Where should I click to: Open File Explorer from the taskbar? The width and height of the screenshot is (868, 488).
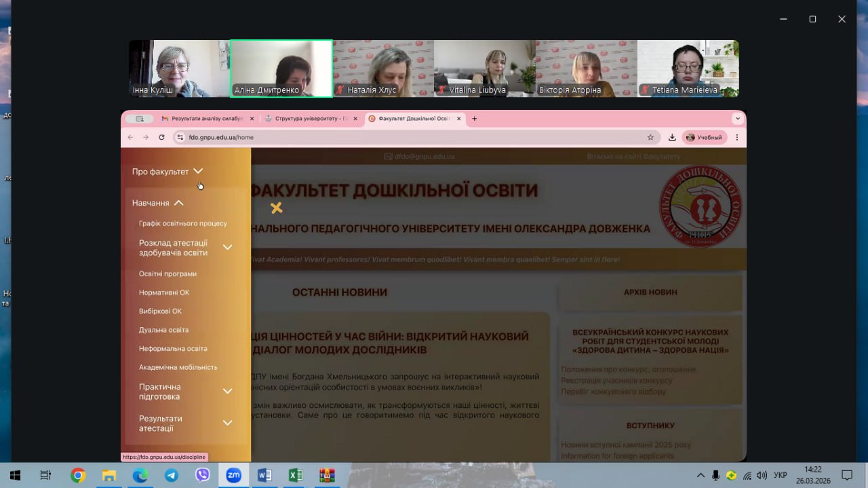pos(109,476)
